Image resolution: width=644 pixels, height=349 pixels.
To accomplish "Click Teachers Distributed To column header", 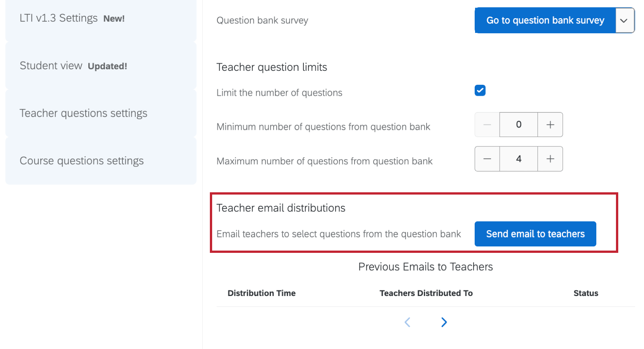I will [x=426, y=293].
